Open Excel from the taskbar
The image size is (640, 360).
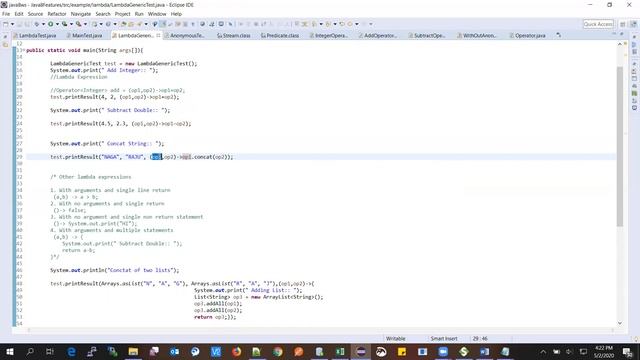tap(340, 351)
